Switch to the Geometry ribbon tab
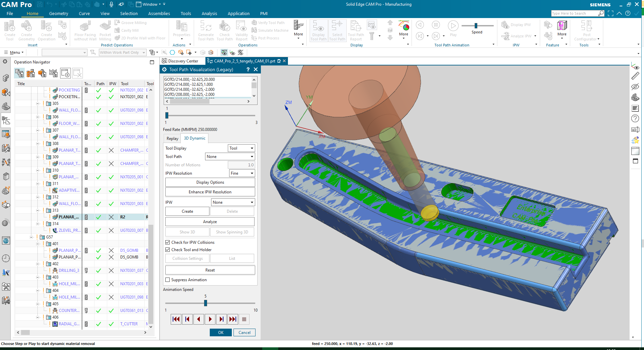The image size is (644, 350). click(58, 13)
